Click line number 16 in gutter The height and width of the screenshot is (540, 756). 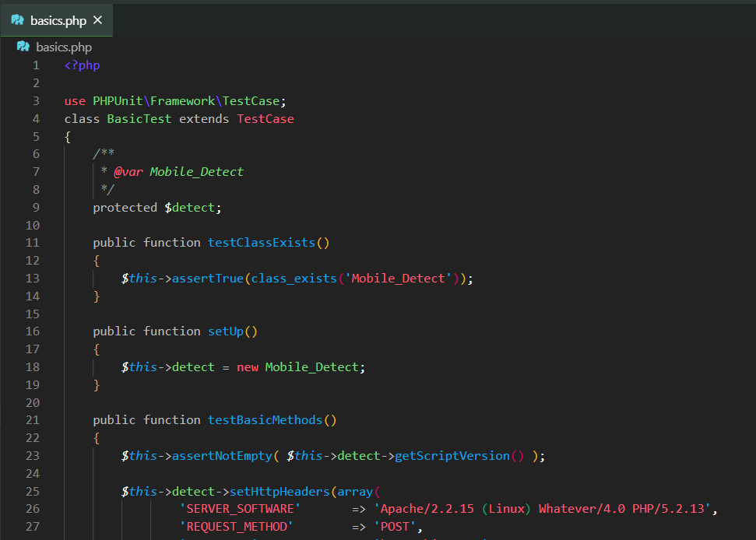[x=33, y=331]
